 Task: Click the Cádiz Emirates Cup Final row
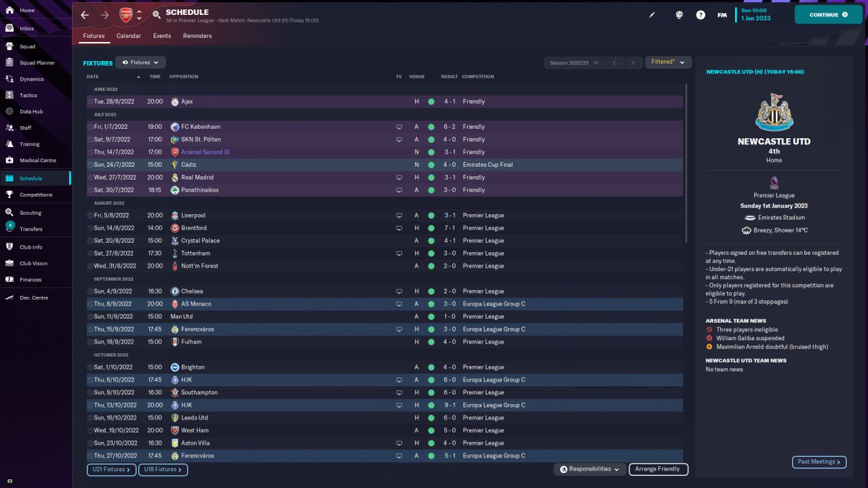click(384, 165)
